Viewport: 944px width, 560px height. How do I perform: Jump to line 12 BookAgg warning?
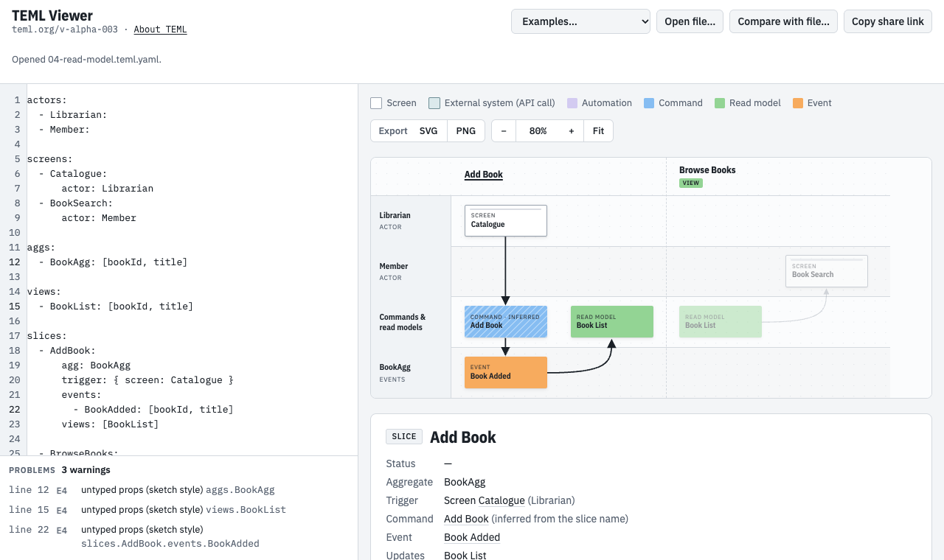178,489
